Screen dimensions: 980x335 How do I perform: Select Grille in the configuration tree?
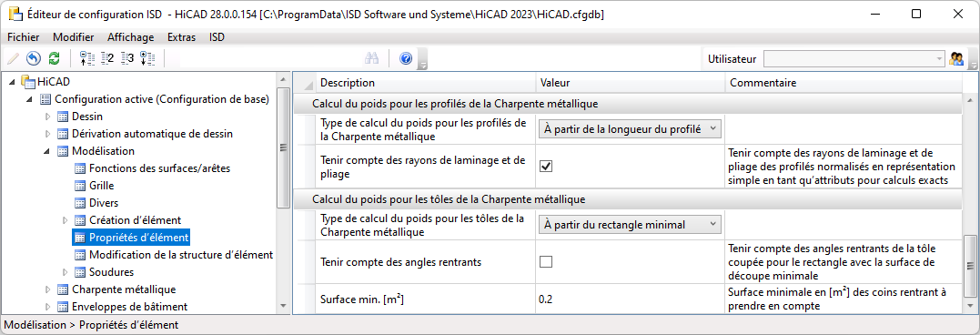coord(101,186)
